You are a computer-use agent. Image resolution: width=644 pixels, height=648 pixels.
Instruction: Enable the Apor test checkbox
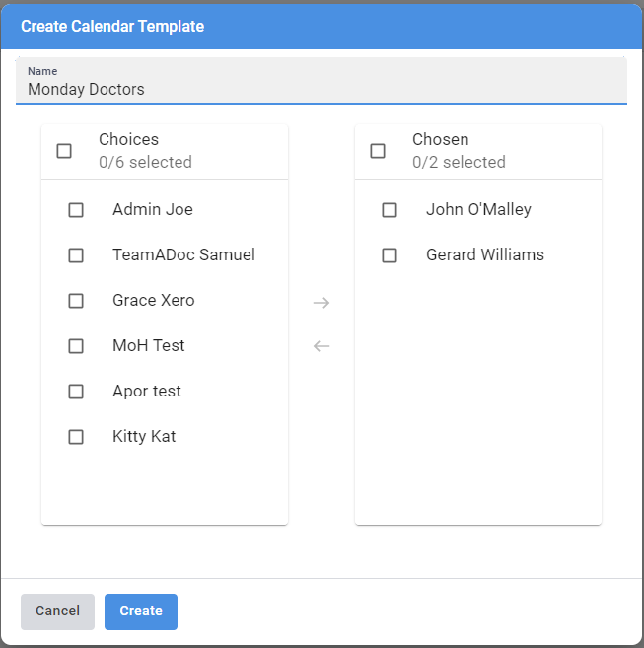pos(76,392)
